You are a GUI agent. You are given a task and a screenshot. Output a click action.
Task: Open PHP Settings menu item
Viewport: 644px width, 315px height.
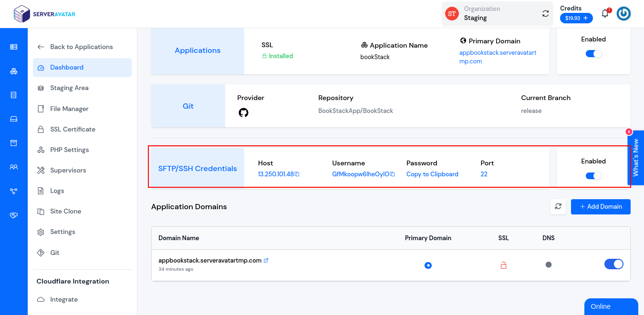pos(82,150)
